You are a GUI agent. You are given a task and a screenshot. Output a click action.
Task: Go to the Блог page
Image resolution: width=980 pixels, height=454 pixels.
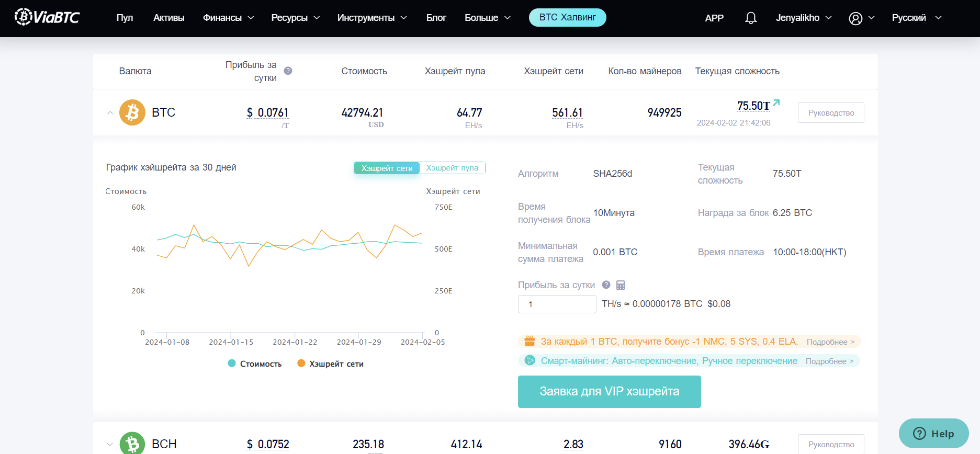[436, 18]
